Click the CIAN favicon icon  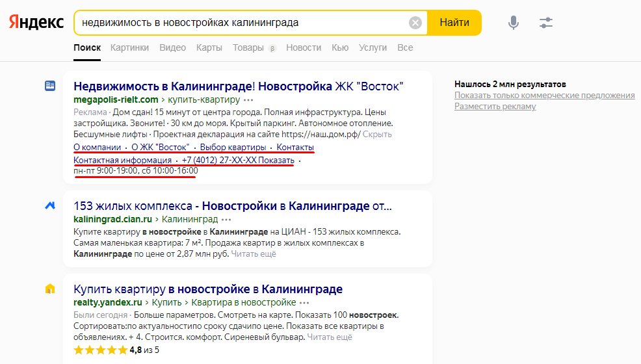tap(50, 205)
